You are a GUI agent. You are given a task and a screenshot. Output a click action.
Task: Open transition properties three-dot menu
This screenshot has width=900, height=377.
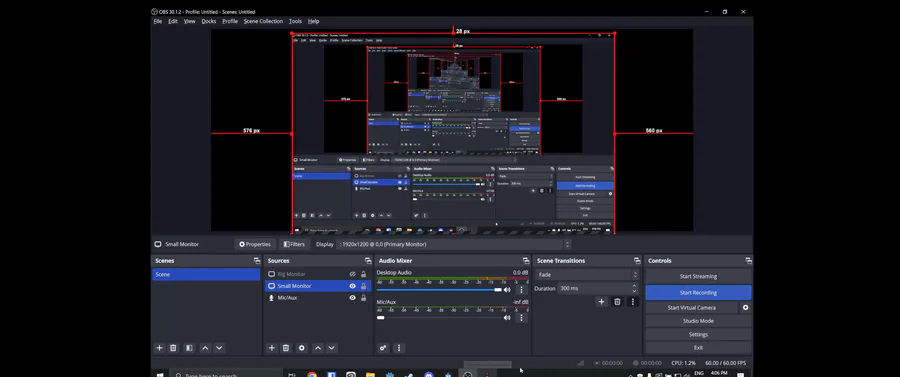pos(633,302)
